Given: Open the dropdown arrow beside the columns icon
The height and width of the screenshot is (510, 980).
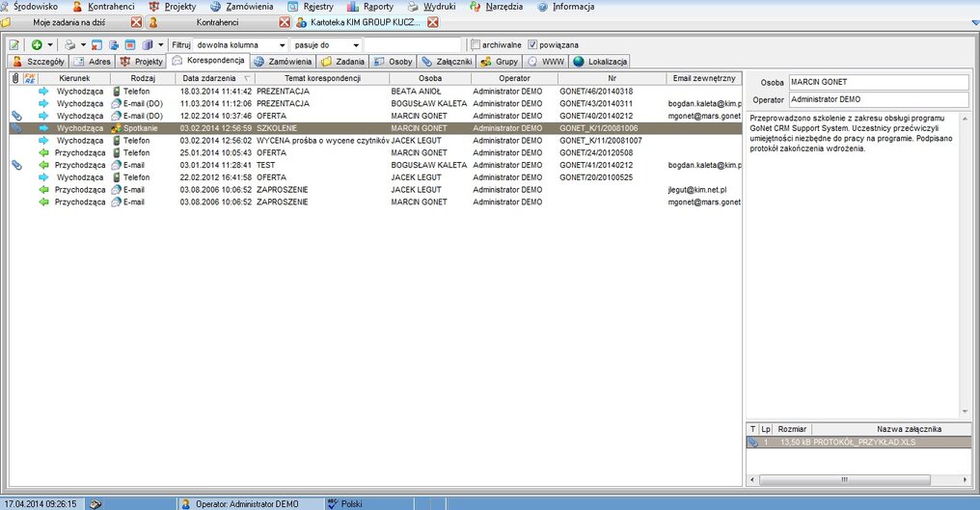Looking at the screenshot, I should (x=161, y=45).
